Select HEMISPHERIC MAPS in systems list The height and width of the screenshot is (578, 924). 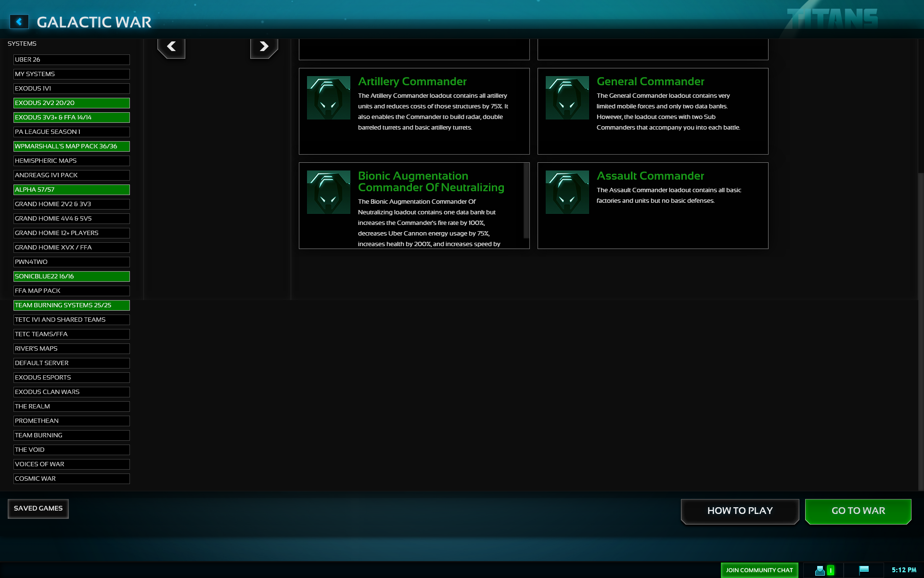click(71, 161)
